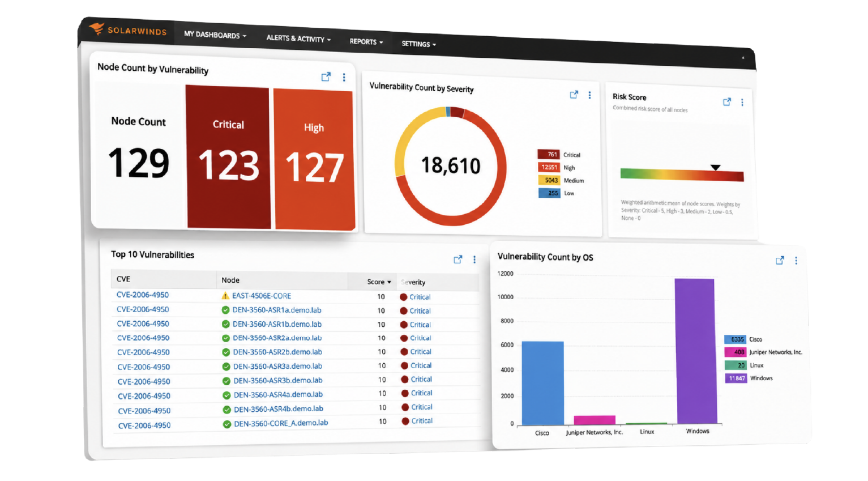Viewport: 868px width, 481px height.
Task: Select the Cisco legend swatch 6335
Action: pyautogui.click(x=735, y=339)
